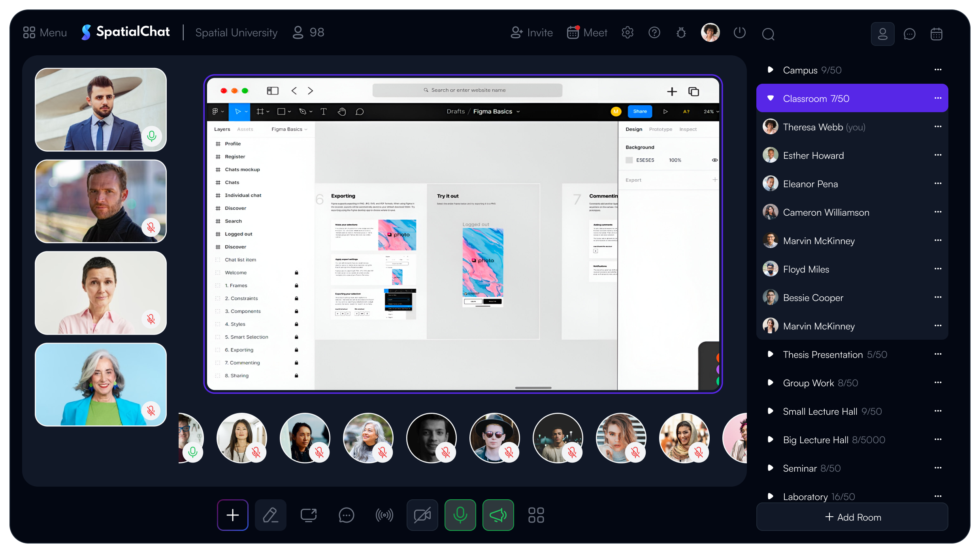Open the settings gear icon
Viewport: 980px width, 553px height.
(628, 32)
